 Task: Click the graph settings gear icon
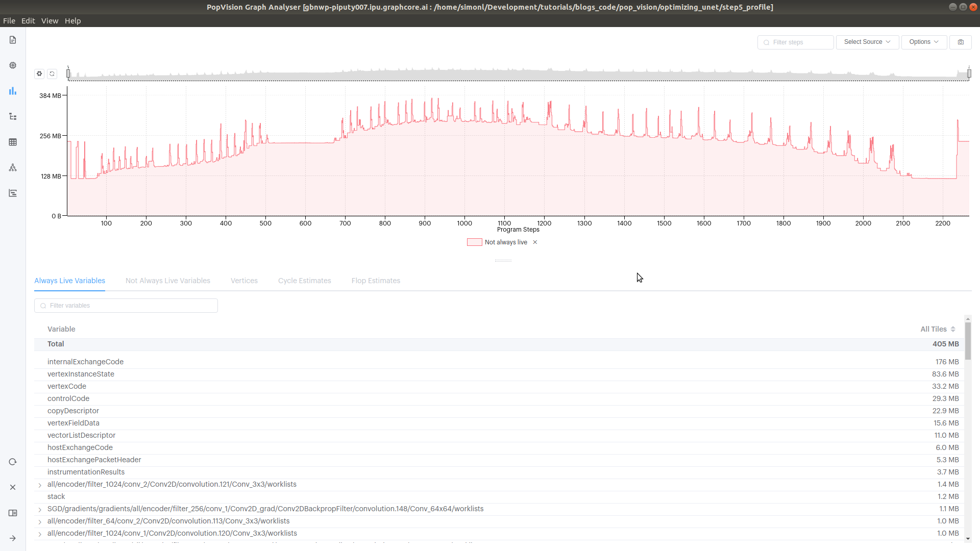click(x=39, y=73)
